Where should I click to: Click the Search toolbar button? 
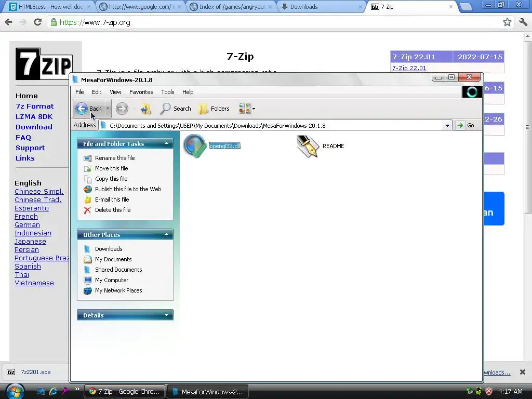coord(176,109)
